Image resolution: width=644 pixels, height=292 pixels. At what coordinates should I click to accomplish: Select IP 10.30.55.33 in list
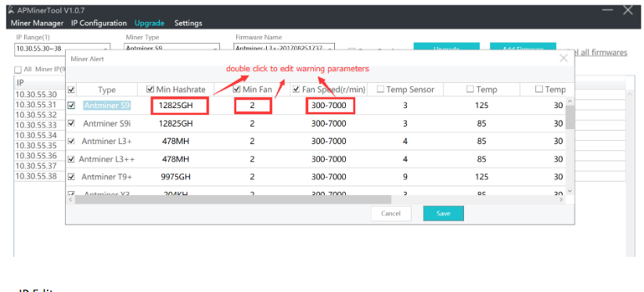point(36,124)
